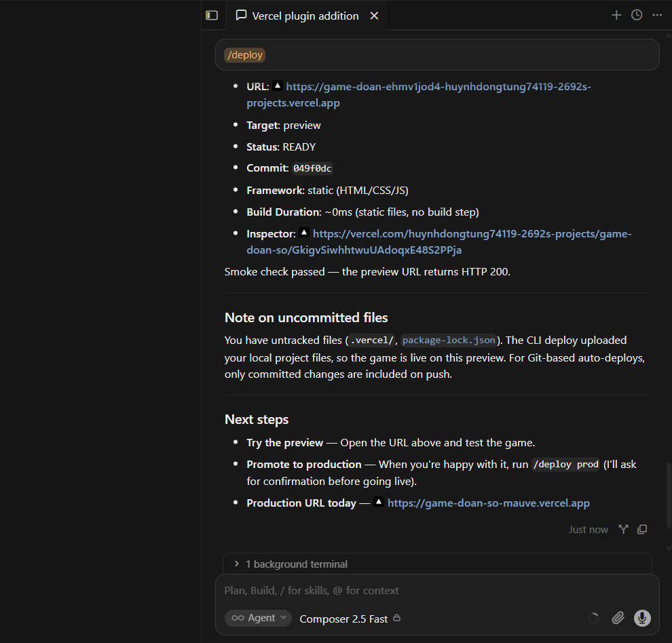
Task: Start voice input with the microphone button
Action: click(x=642, y=618)
